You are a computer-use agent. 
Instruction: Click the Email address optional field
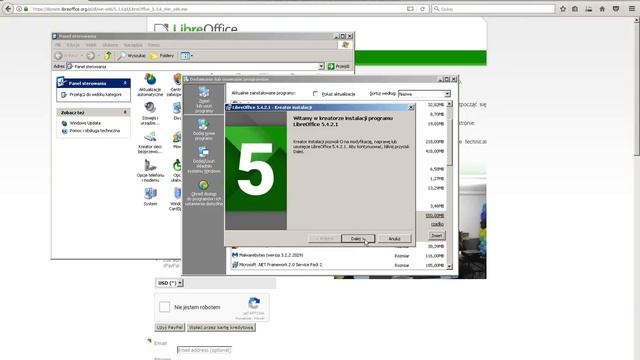click(204, 350)
